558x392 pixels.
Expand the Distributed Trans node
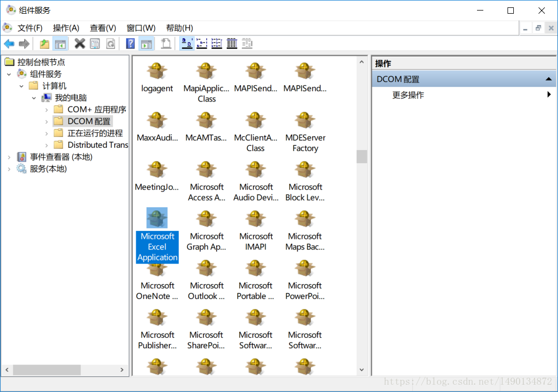coord(46,145)
